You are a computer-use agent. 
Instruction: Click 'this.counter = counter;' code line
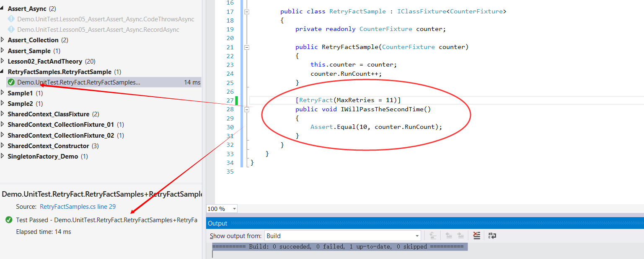coord(354,65)
